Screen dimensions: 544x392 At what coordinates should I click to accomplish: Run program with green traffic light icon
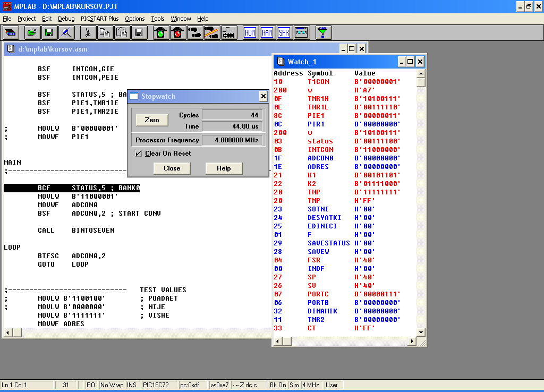point(160,33)
